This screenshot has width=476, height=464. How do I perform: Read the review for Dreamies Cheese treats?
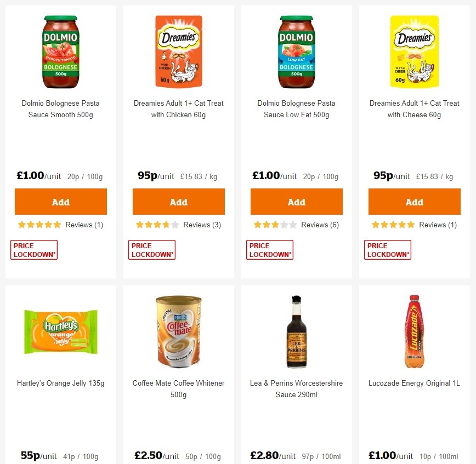pos(438,225)
